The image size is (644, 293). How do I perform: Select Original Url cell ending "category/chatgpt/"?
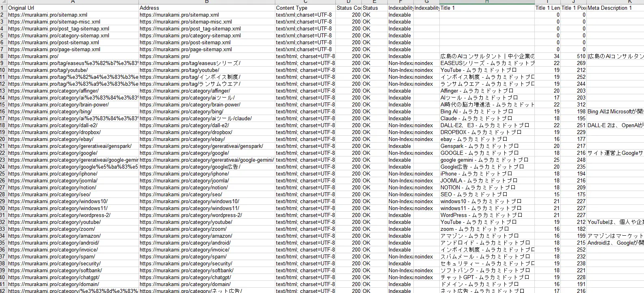pyautogui.click(x=73, y=277)
